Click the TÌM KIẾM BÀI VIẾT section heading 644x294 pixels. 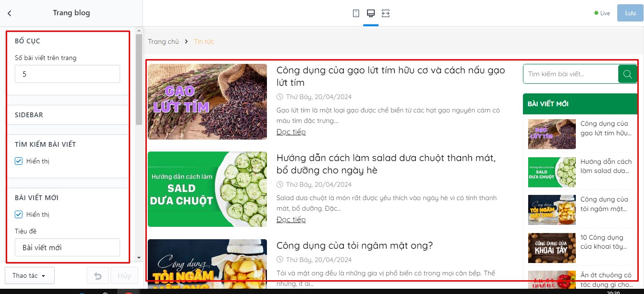click(x=45, y=144)
